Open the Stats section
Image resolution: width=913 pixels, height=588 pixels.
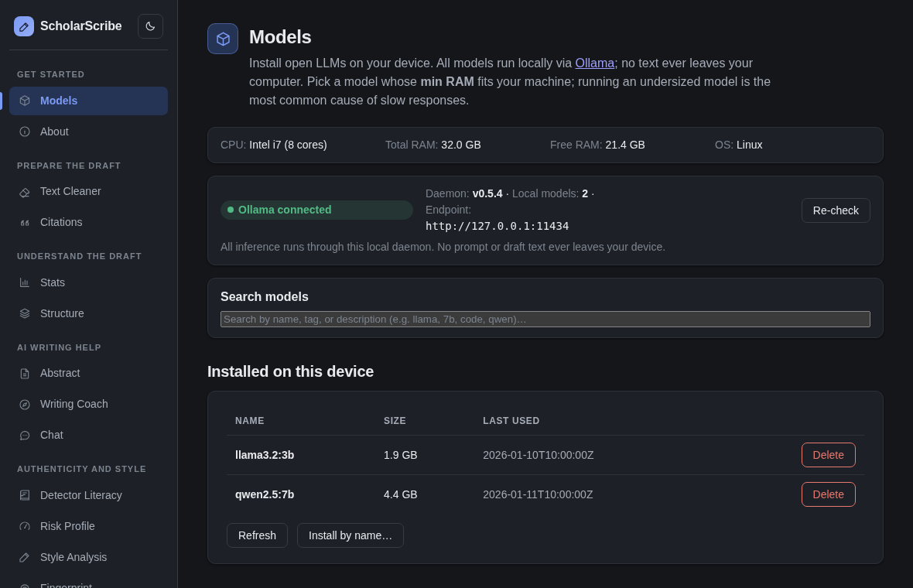click(88, 282)
